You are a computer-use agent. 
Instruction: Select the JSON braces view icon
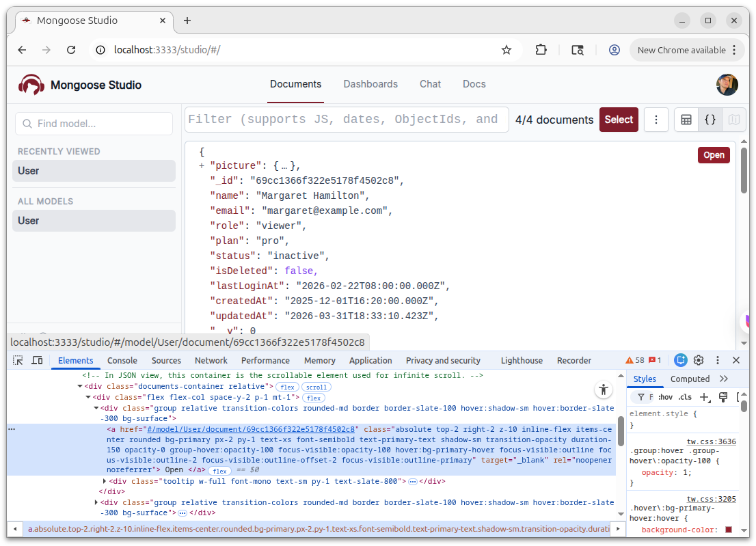pyautogui.click(x=710, y=120)
